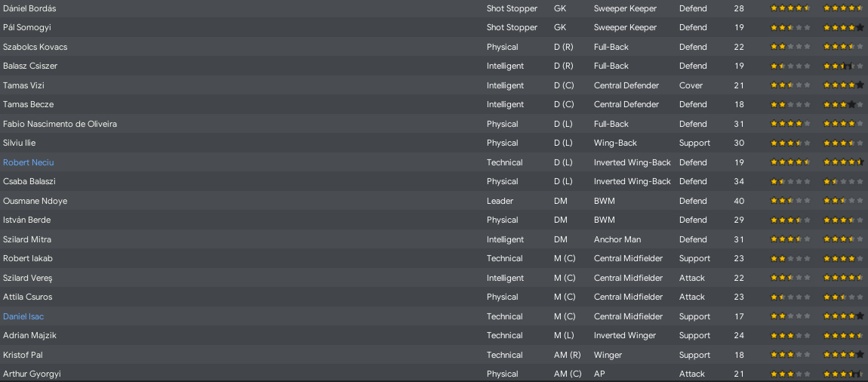Image resolution: width=868 pixels, height=382 pixels.
Task: Click Robert Neciu current ability stars
Action: 790,162
